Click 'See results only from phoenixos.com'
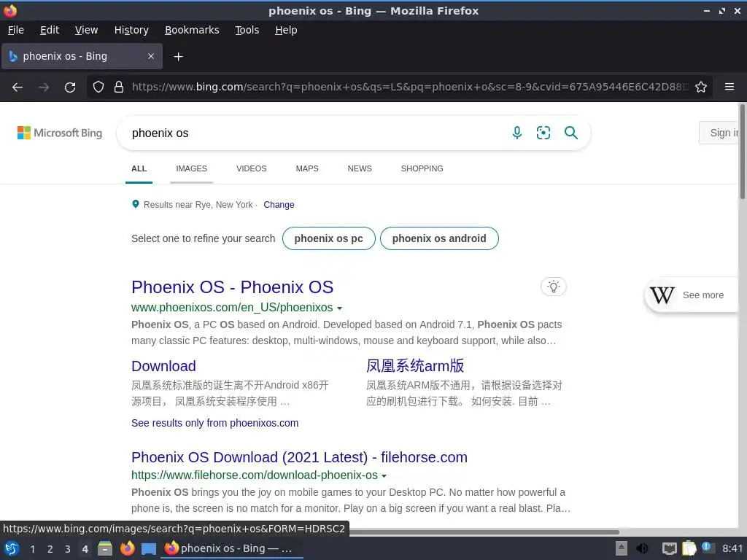Screen dimensions: 747x560 215,423
